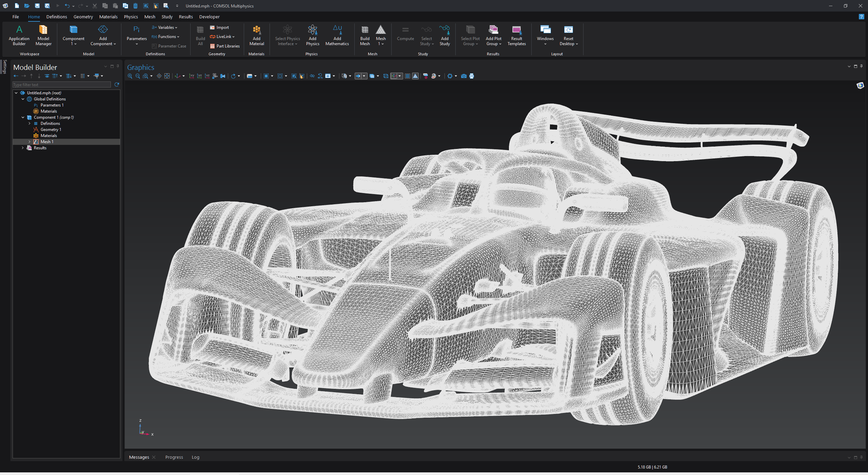Click the Zoom Extents icon

167,76
